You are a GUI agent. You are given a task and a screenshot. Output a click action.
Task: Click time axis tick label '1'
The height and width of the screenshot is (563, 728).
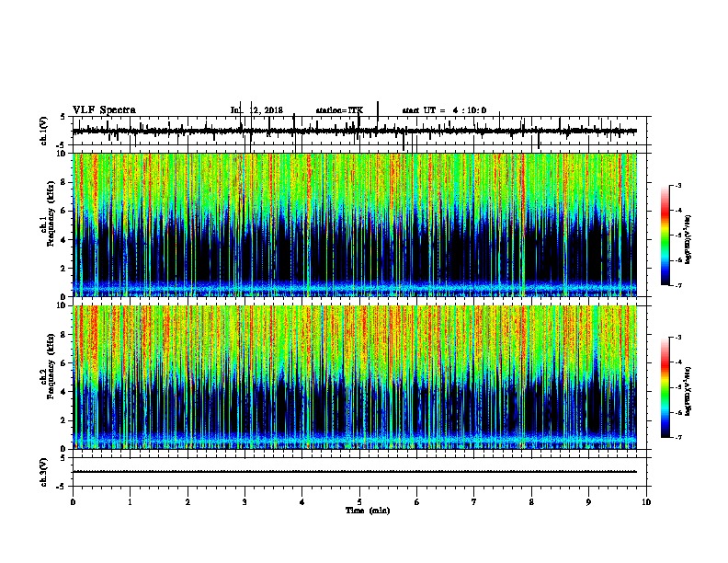click(x=130, y=502)
